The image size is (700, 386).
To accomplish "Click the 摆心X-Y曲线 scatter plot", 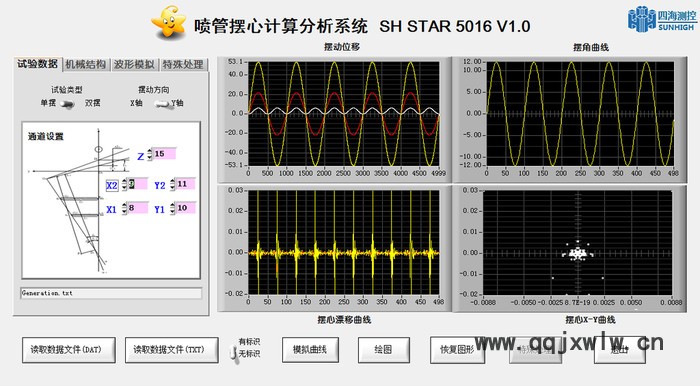I will tap(578, 243).
